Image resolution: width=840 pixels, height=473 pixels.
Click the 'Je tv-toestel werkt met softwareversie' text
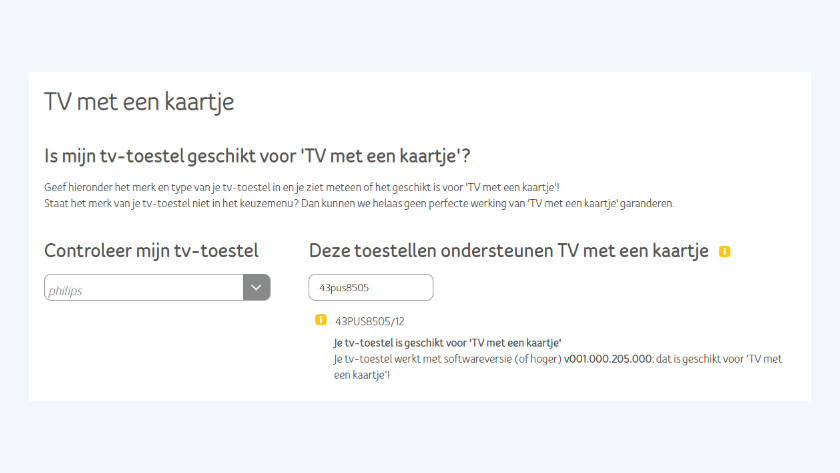[x=423, y=358]
